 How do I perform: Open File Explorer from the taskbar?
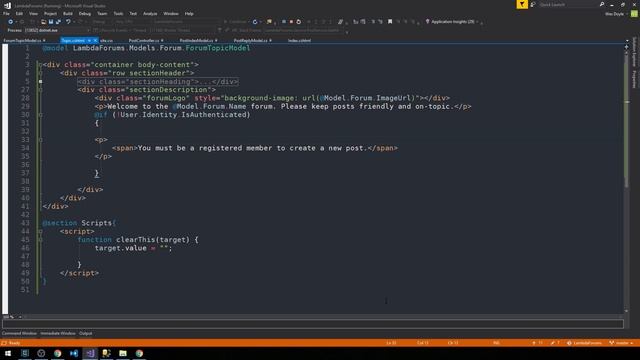(123, 353)
